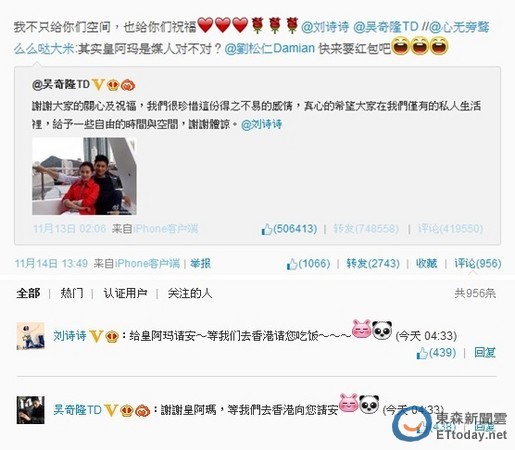515x450 pixels.
Task: Reply to 刘诗诗's comment with 回复
Action: coord(485,353)
